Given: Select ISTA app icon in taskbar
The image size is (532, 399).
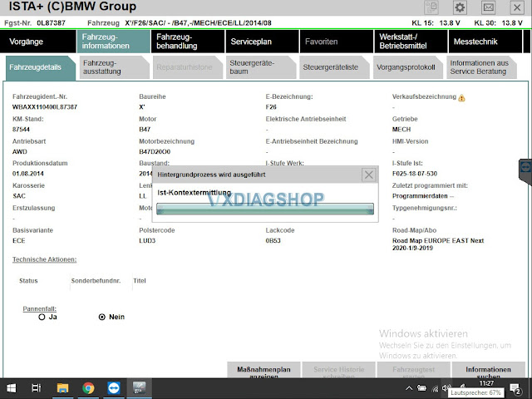Looking at the screenshot, I should (x=139, y=388).
